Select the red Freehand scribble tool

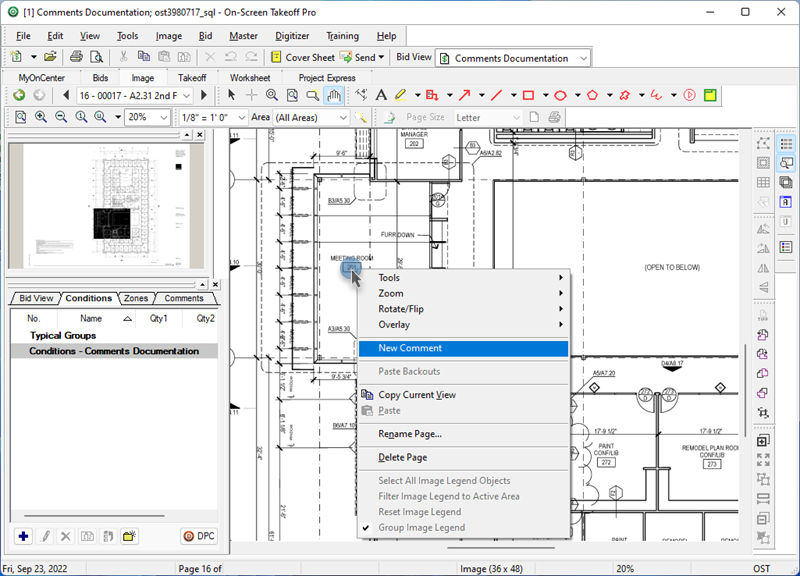point(657,95)
